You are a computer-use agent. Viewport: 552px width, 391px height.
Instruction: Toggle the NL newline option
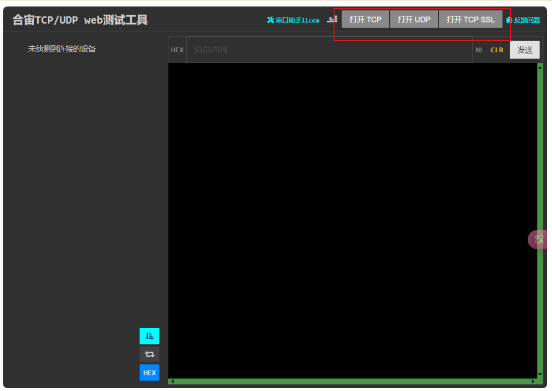479,50
